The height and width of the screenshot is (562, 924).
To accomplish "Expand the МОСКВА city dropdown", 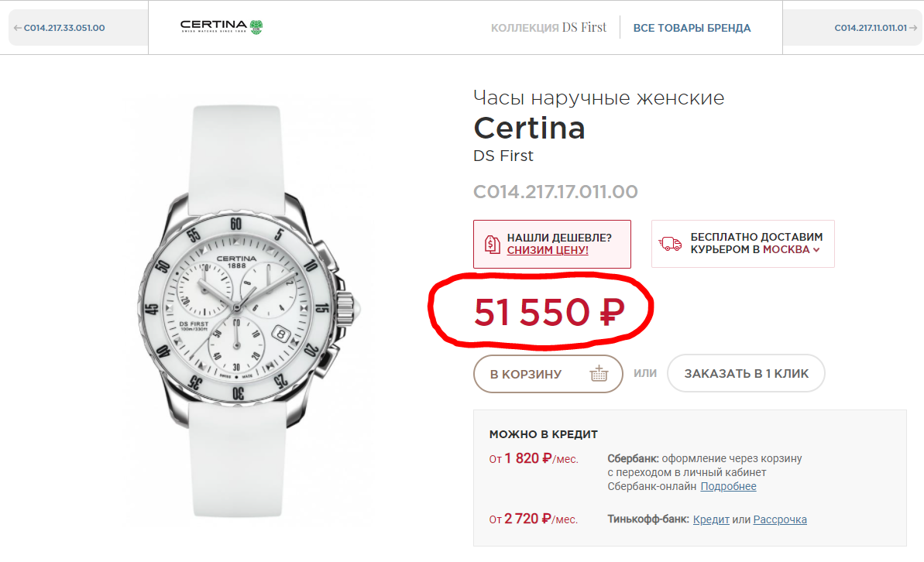I will click(x=791, y=250).
